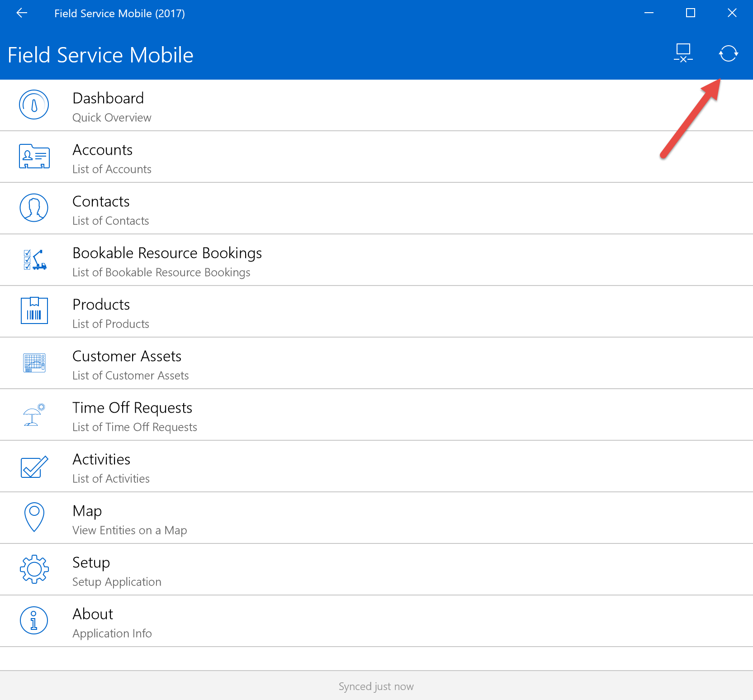The width and height of the screenshot is (753, 700).
Task: Click the About info icon
Action: (34, 620)
